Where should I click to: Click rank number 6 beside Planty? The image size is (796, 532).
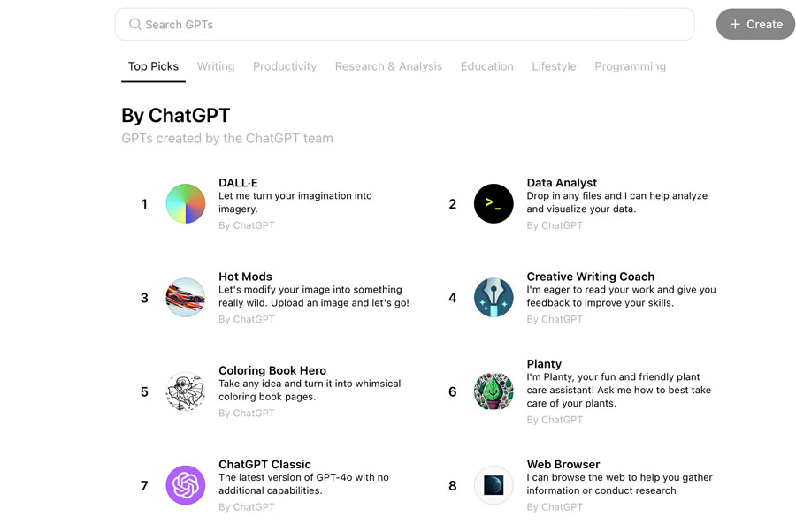(452, 391)
